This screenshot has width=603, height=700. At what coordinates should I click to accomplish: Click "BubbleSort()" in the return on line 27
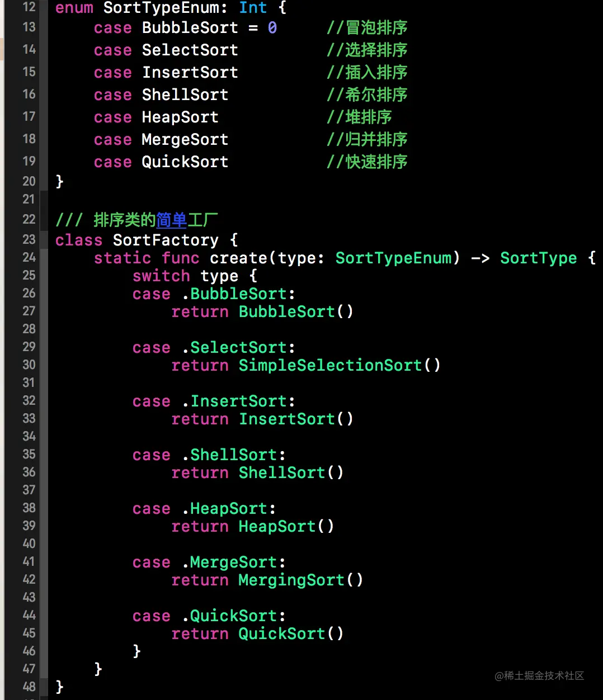pyautogui.click(x=296, y=311)
